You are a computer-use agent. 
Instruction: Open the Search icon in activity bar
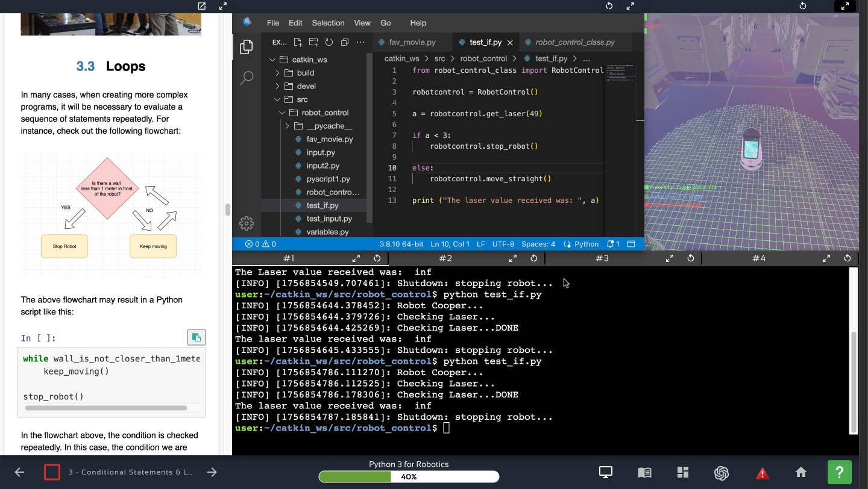(x=246, y=78)
